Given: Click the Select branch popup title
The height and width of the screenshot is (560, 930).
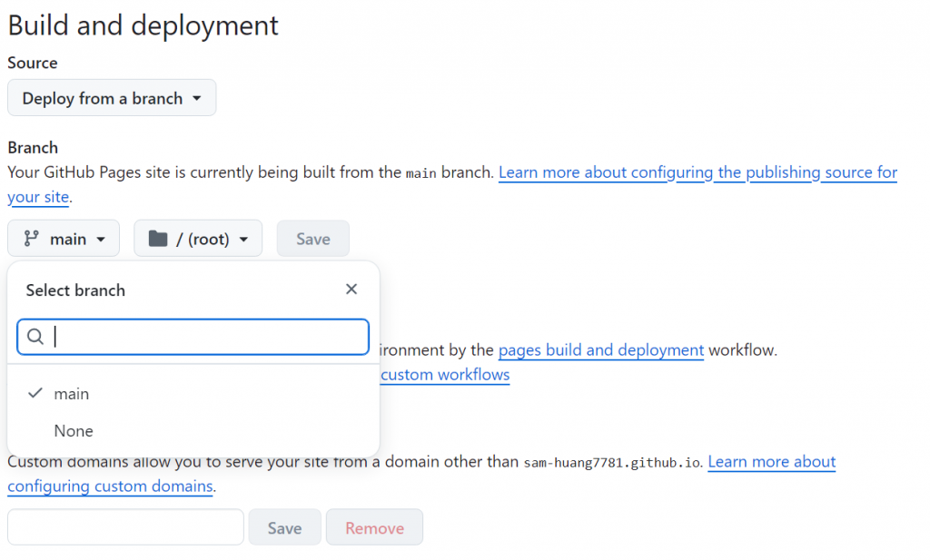Looking at the screenshot, I should tap(75, 290).
